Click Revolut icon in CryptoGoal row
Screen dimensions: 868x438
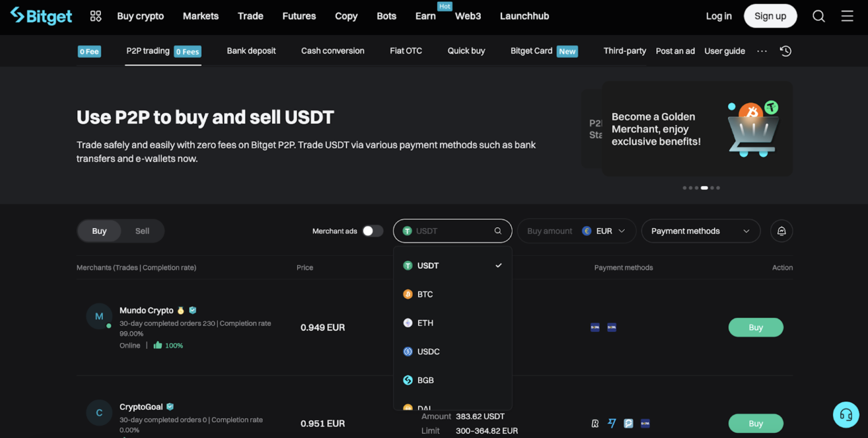pos(595,423)
